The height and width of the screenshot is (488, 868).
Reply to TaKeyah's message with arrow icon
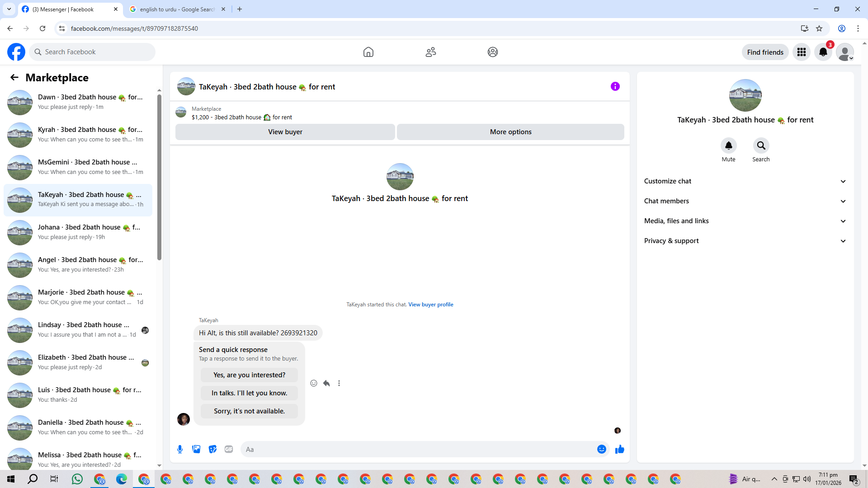[326, 383]
